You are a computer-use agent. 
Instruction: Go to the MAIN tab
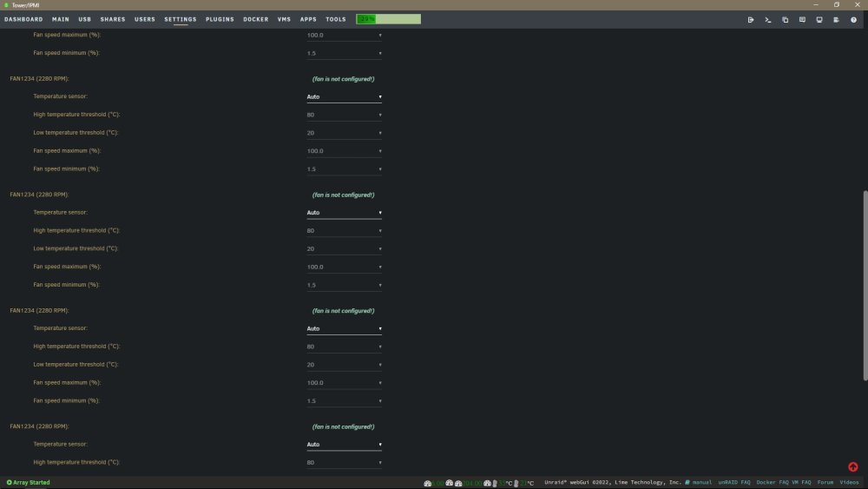coord(61,19)
